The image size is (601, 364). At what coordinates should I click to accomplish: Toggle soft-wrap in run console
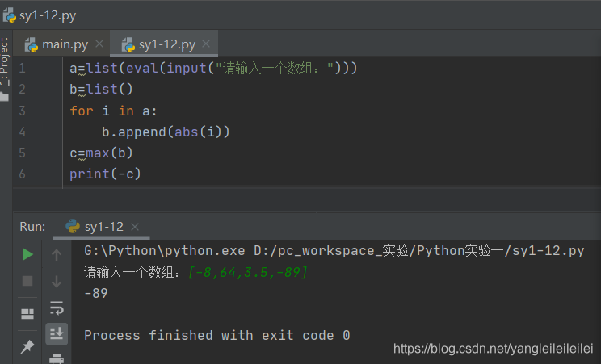click(x=57, y=308)
